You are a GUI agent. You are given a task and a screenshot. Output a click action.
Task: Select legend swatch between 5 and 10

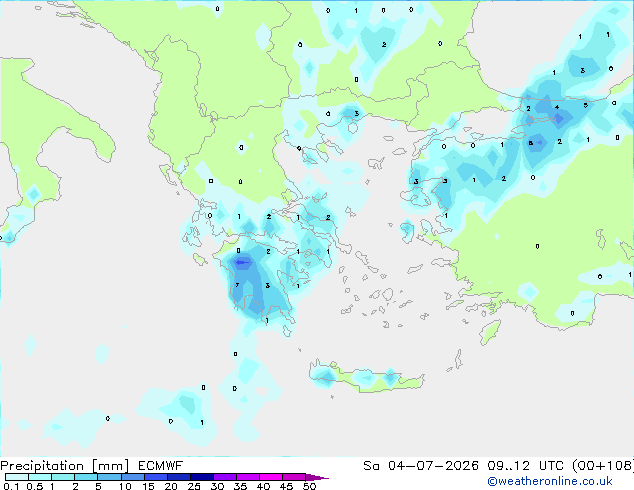click(109, 477)
